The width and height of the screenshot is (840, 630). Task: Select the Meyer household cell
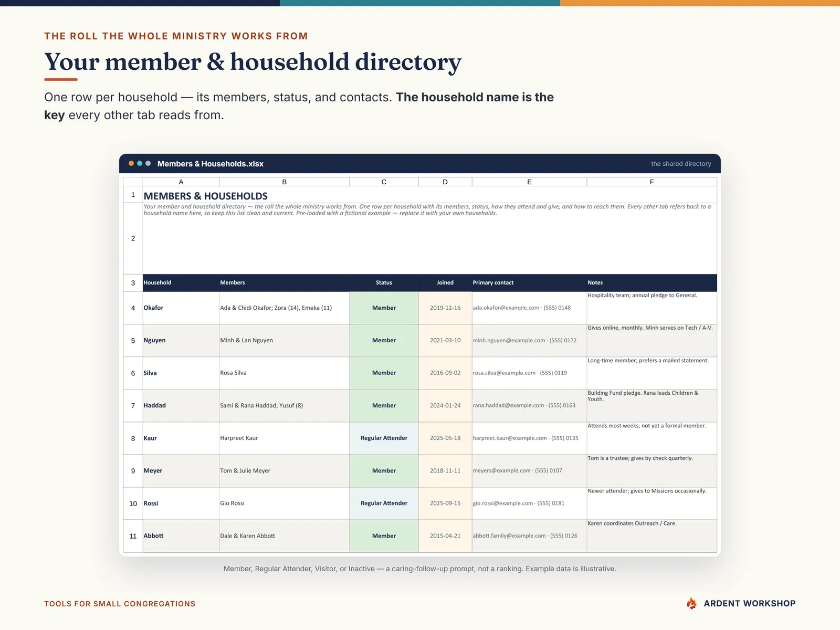[x=181, y=470]
